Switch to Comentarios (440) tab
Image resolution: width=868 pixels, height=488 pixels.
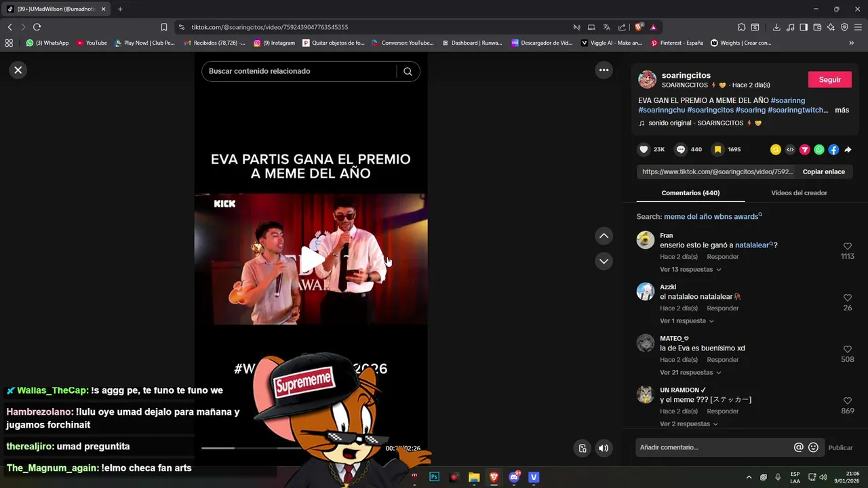tap(690, 193)
